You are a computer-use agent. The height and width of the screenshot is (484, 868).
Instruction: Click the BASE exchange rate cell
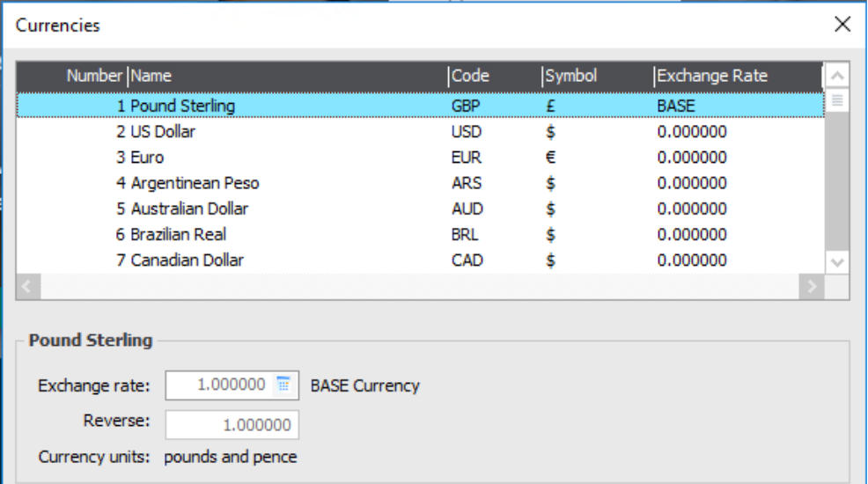[676, 106]
